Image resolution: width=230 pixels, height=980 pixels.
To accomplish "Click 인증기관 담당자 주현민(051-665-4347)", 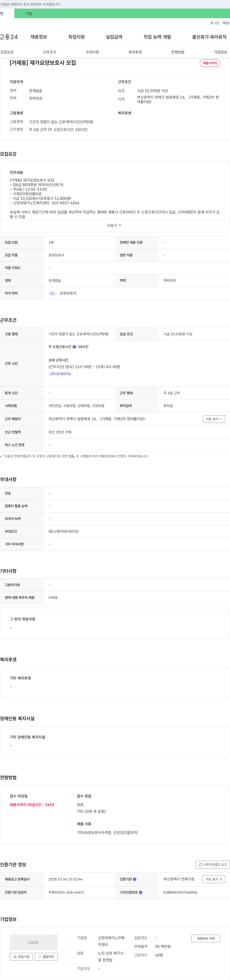I will pos(66,892).
